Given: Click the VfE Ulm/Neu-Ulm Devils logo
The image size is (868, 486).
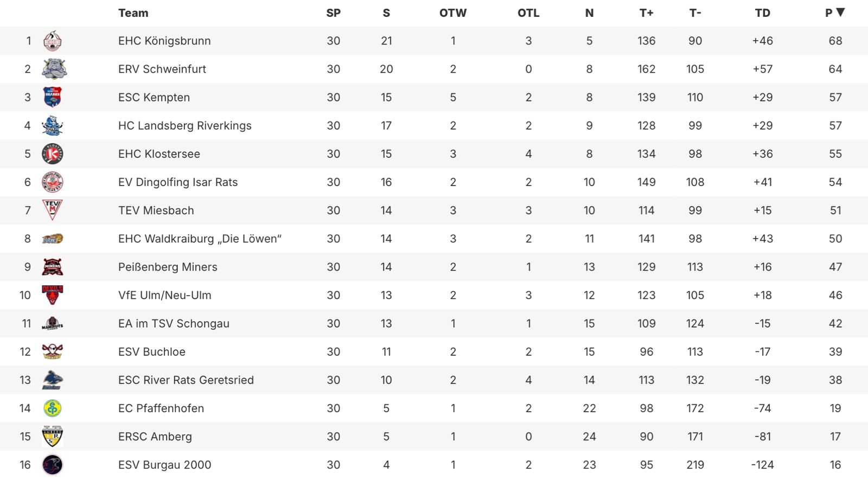Looking at the screenshot, I should point(52,295).
